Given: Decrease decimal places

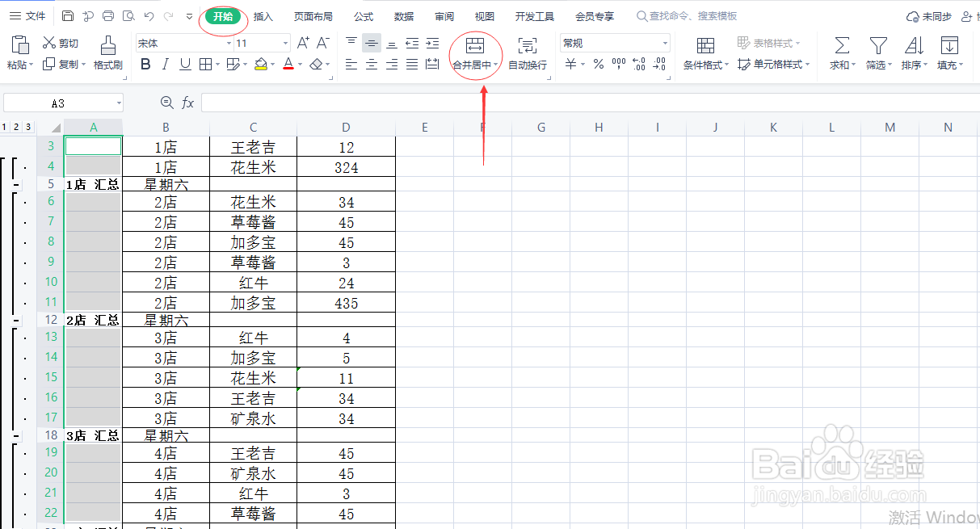Looking at the screenshot, I should 660,64.
